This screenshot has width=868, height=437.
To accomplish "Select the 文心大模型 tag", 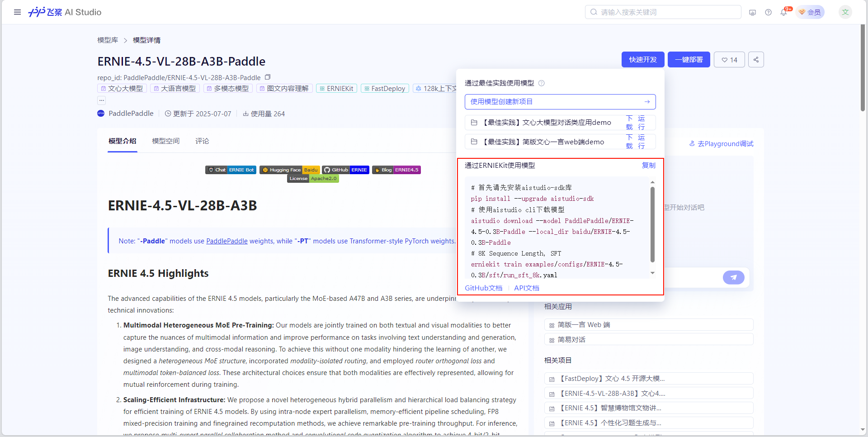I will 122,89.
